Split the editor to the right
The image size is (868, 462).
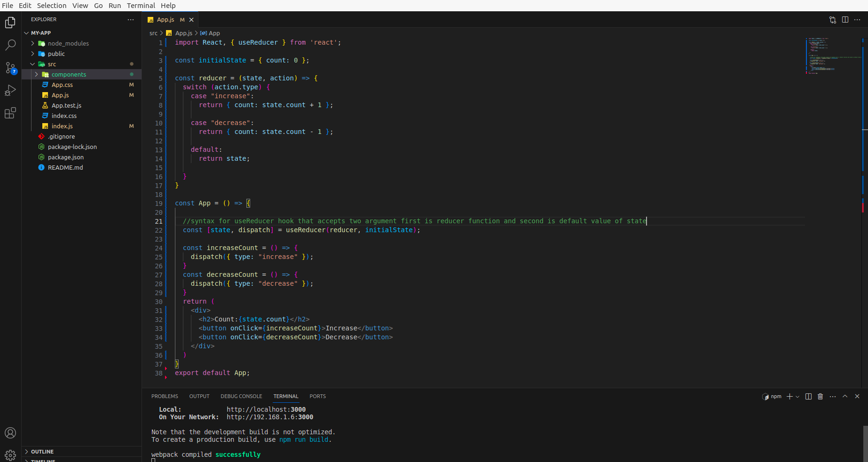(845, 20)
